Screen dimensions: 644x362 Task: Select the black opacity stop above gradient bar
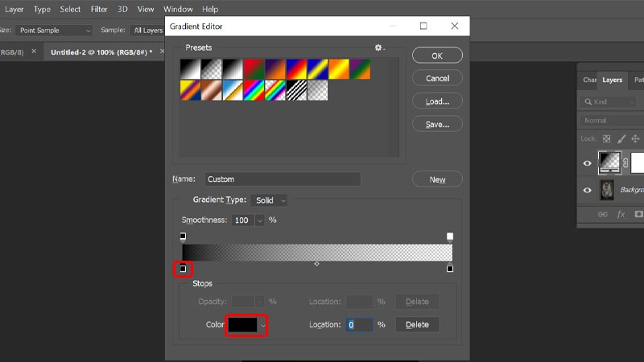(183, 237)
